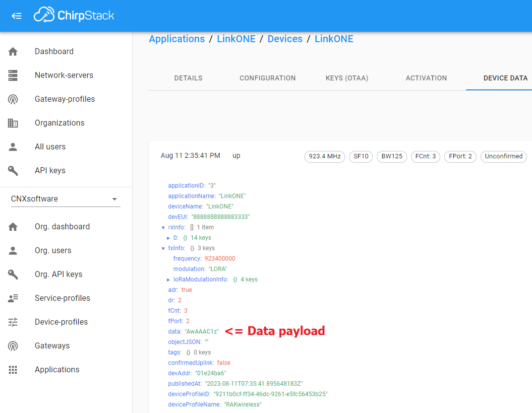532x413 pixels.
Task: Select the DEVICE DATA tab
Action: click(x=505, y=78)
